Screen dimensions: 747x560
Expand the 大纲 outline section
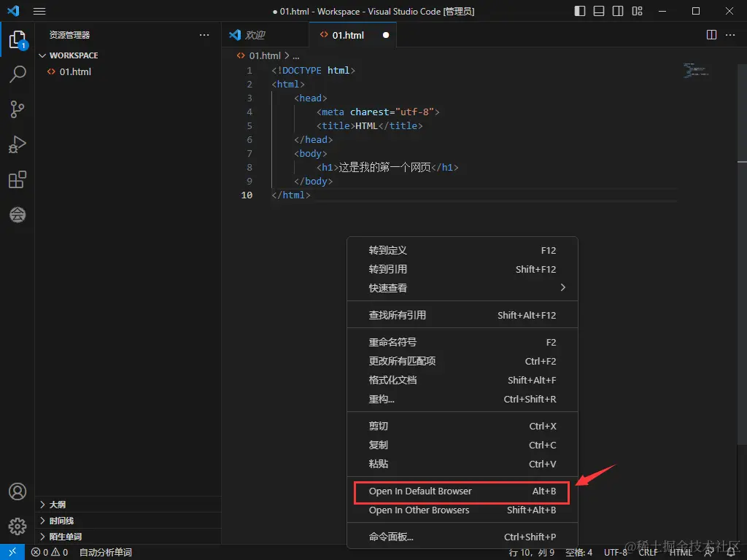[x=128, y=505]
